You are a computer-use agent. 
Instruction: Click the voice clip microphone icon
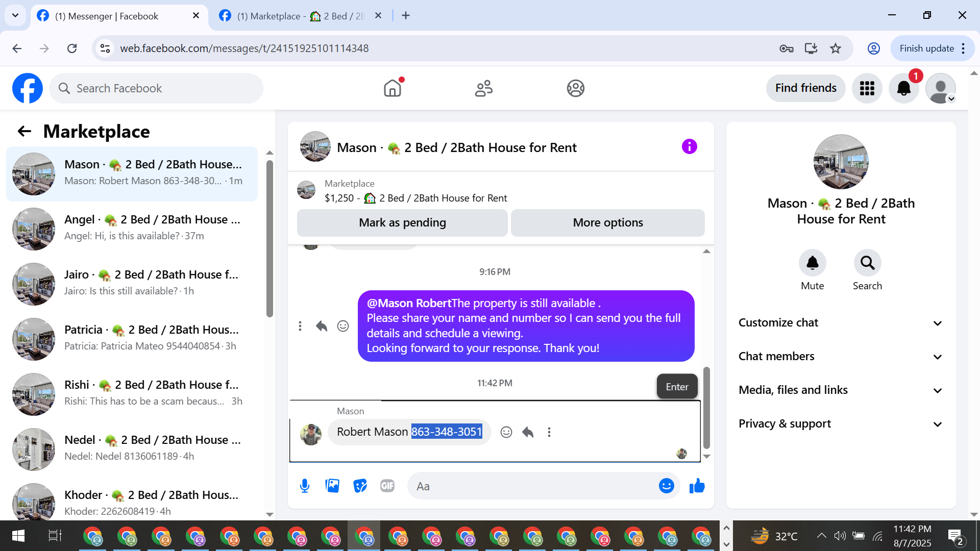(305, 486)
